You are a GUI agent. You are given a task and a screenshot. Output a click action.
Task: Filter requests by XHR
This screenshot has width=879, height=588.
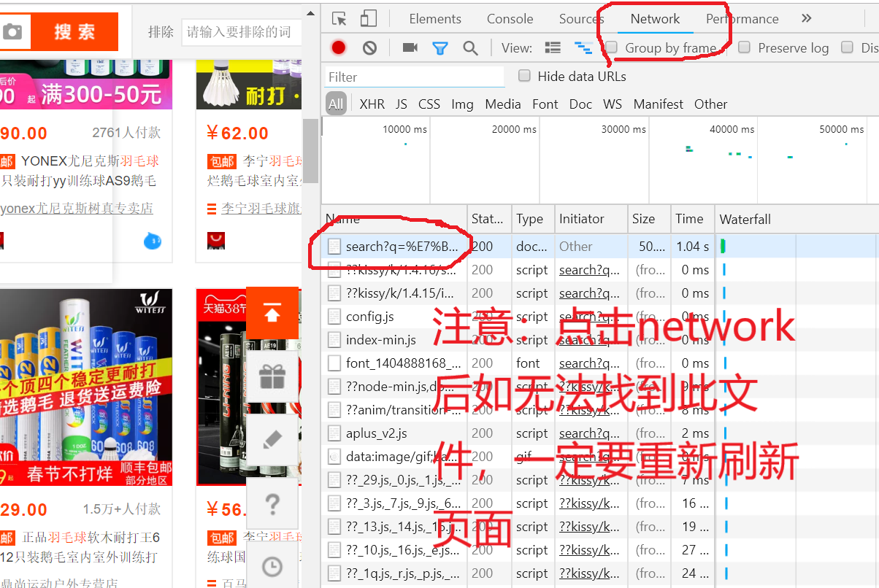[x=372, y=104]
